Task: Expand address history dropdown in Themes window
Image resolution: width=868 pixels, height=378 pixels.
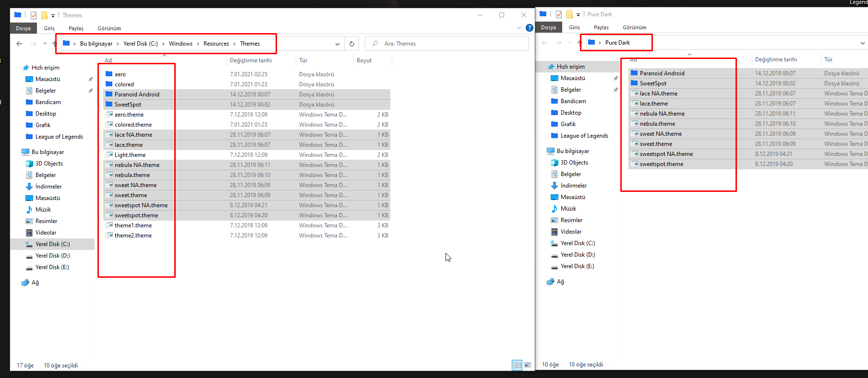Action: [338, 44]
